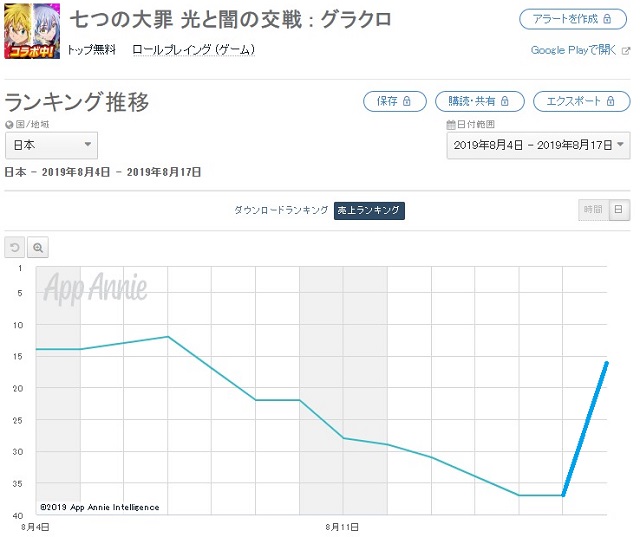Screen dimensions: 640x537
Task: Click the calendar icon beside 日付範囲
Action: point(451,124)
